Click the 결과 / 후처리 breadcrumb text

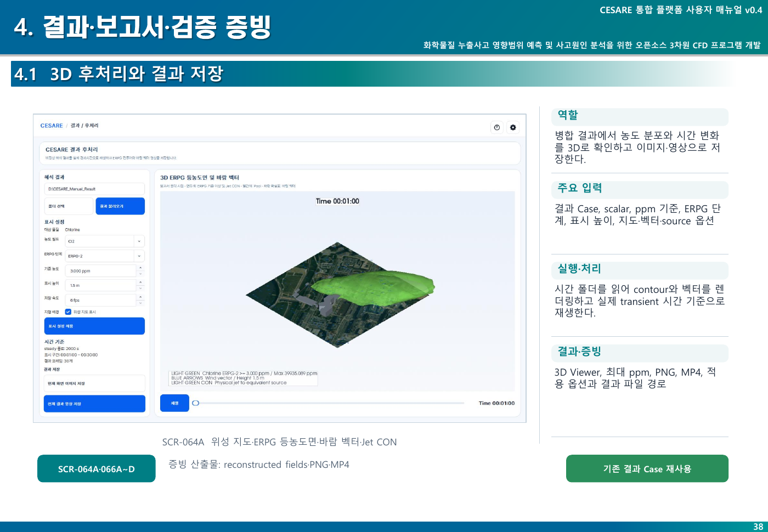point(84,126)
